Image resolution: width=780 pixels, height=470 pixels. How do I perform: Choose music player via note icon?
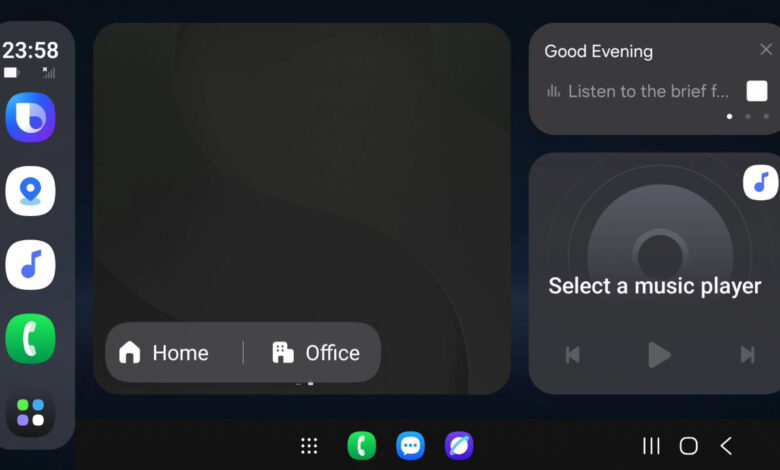point(761,183)
